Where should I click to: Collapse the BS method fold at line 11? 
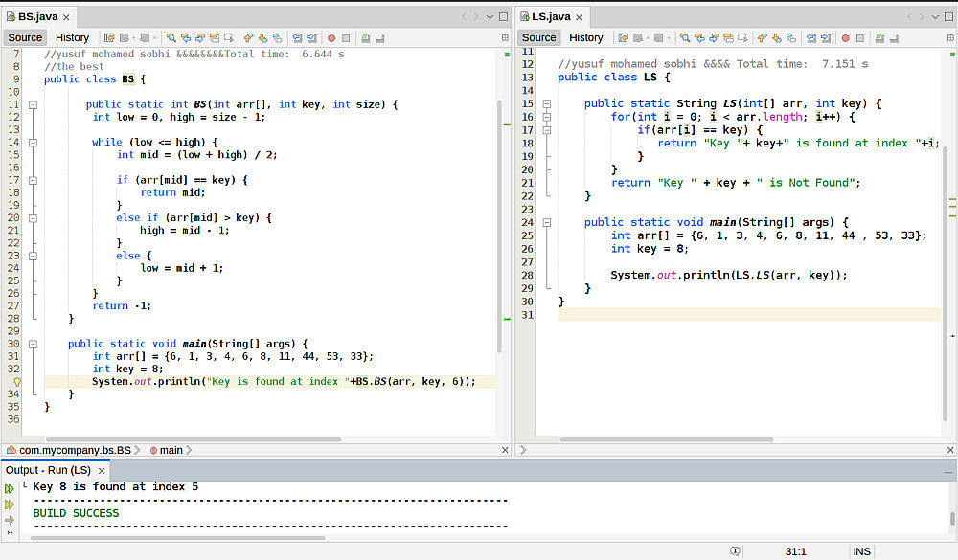click(x=33, y=104)
